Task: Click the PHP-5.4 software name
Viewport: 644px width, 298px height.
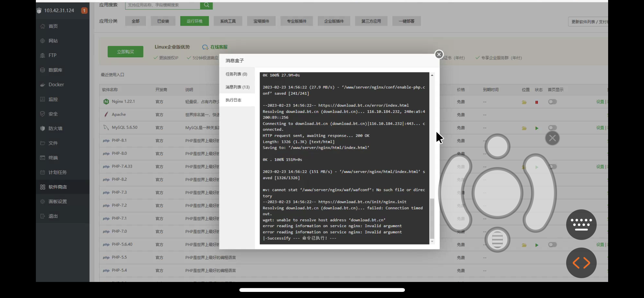Action: [x=119, y=270]
